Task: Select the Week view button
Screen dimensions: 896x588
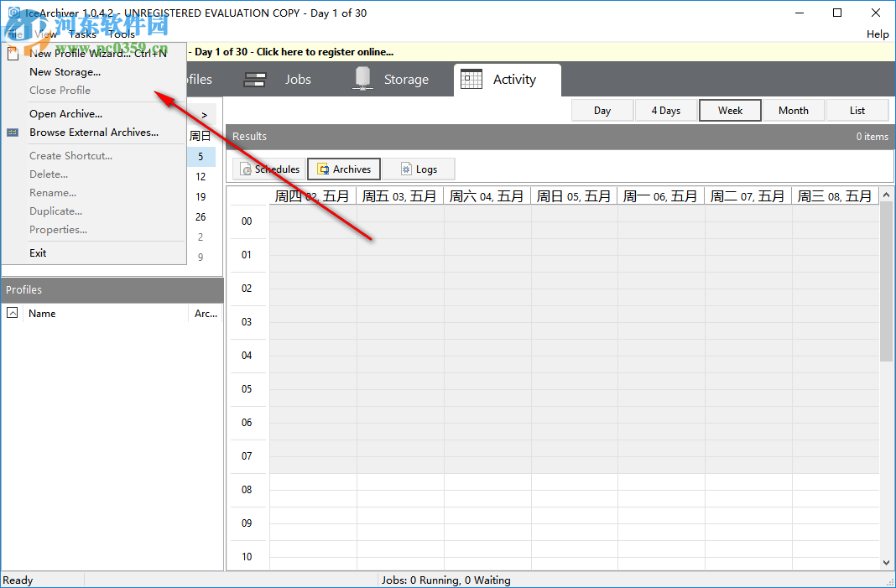Action: click(730, 110)
